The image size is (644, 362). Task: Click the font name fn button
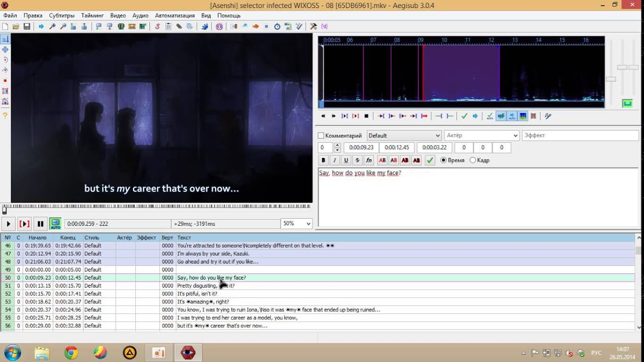pos(369,160)
